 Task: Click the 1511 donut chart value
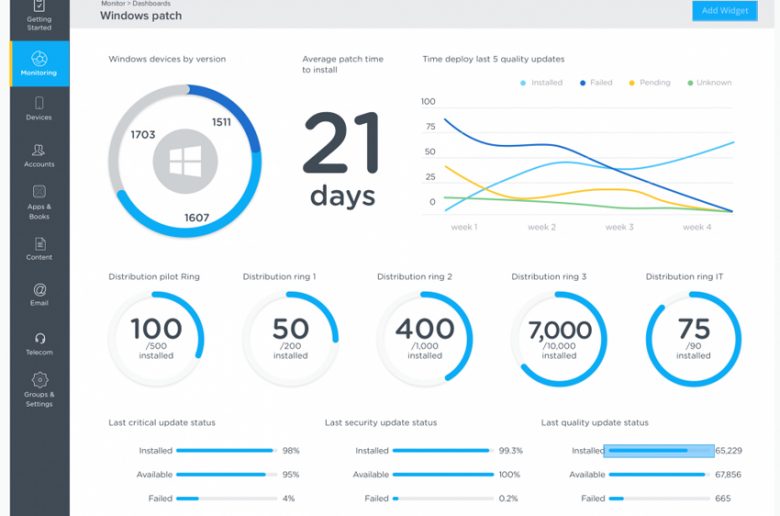click(221, 122)
